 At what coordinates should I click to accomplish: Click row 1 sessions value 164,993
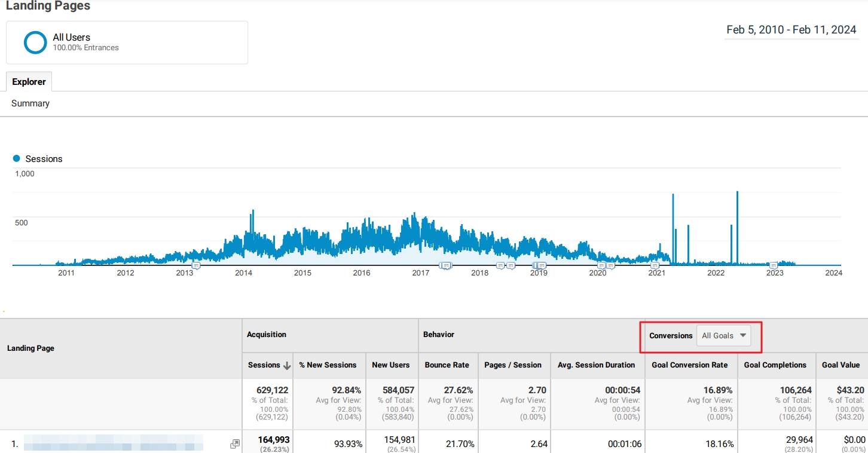(x=274, y=439)
